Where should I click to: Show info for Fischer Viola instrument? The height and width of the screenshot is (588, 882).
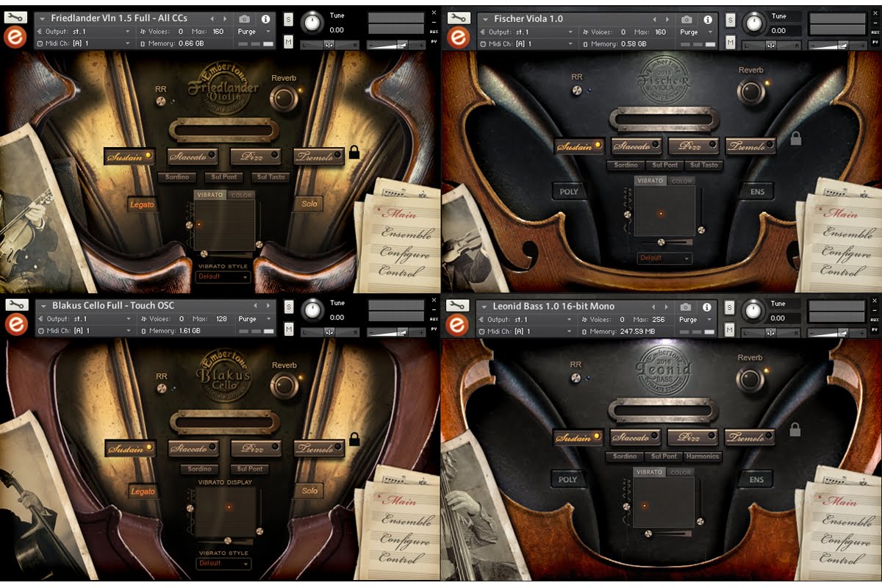click(x=707, y=19)
